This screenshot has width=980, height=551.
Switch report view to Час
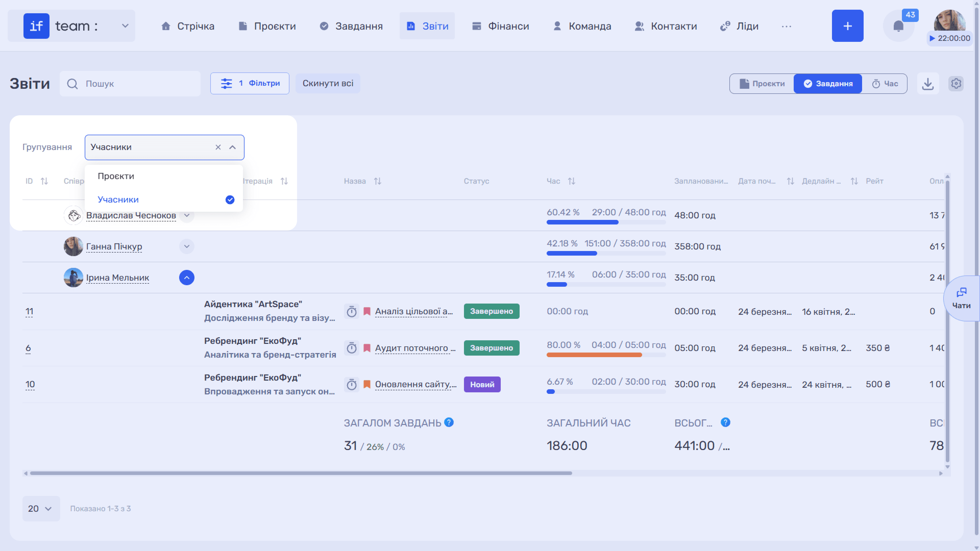click(x=885, y=84)
